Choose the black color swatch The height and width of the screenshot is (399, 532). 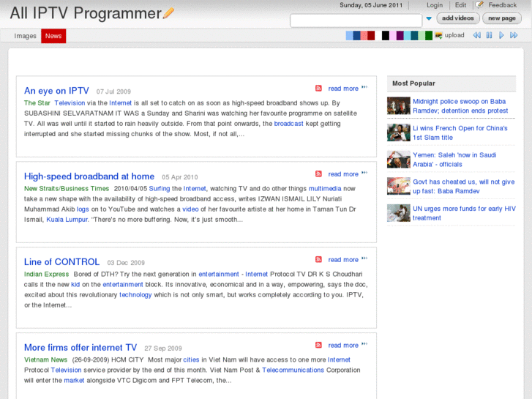[x=386, y=35]
